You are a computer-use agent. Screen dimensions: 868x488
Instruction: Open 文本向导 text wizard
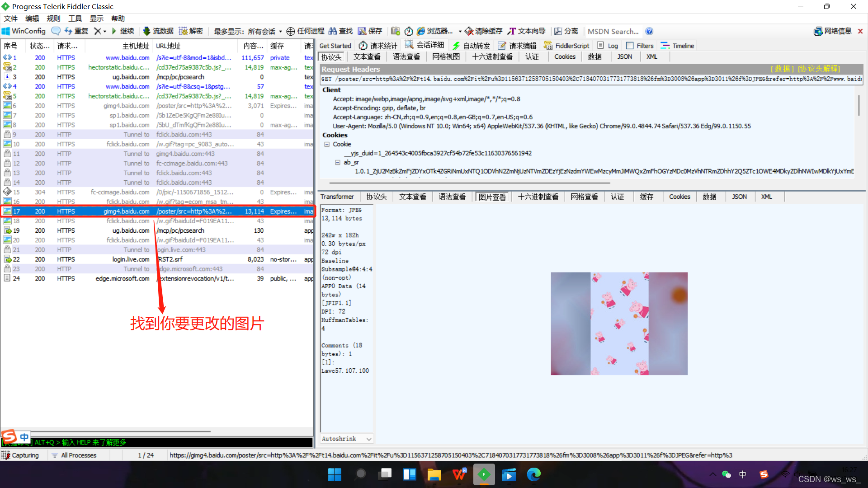[527, 31]
